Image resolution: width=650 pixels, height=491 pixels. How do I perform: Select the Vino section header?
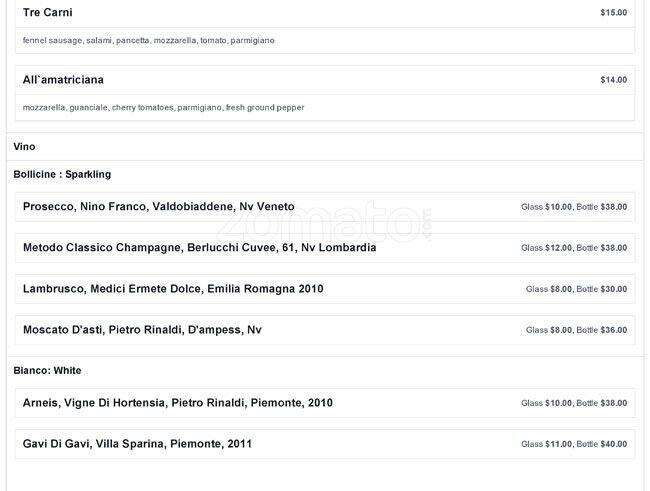tap(24, 147)
